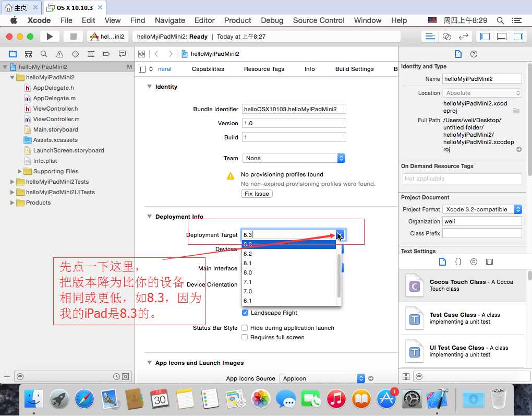
Task: Show the Assistant editor
Action: tap(447, 37)
